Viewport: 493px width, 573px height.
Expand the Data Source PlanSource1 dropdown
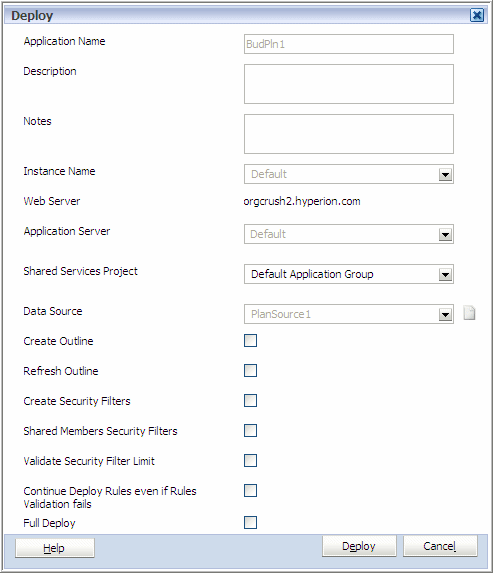pyautogui.click(x=445, y=314)
